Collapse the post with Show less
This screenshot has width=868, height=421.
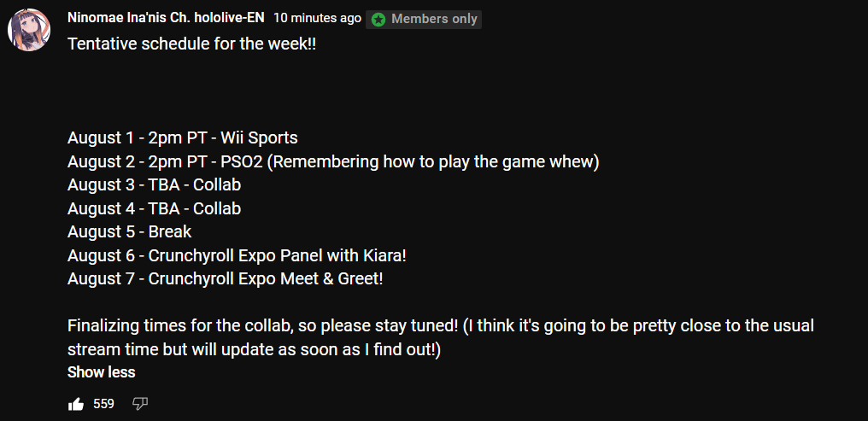pos(102,372)
